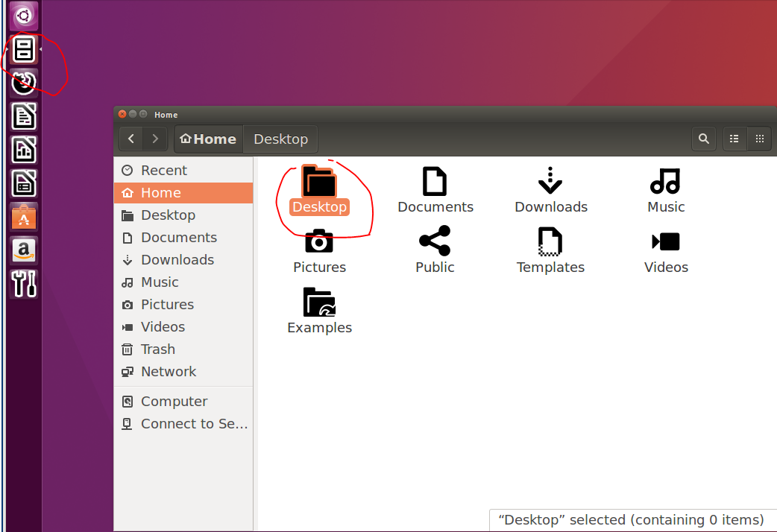Open the Music folder icon
The height and width of the screenshot is (532, 777).
666,181
